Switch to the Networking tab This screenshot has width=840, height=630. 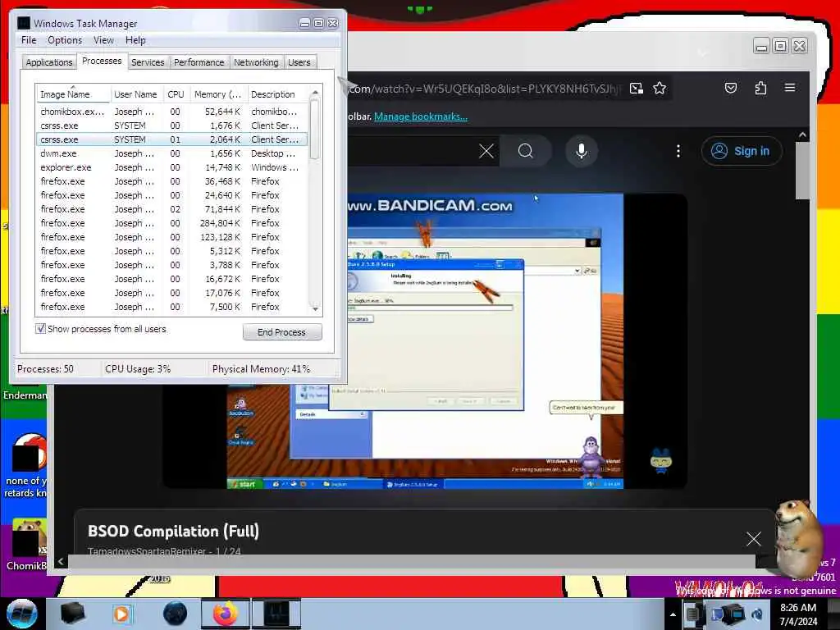[256, 62]
